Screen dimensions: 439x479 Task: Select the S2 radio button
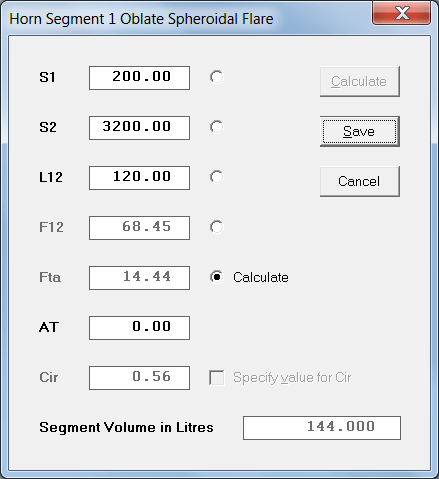[x=216, y=127]
